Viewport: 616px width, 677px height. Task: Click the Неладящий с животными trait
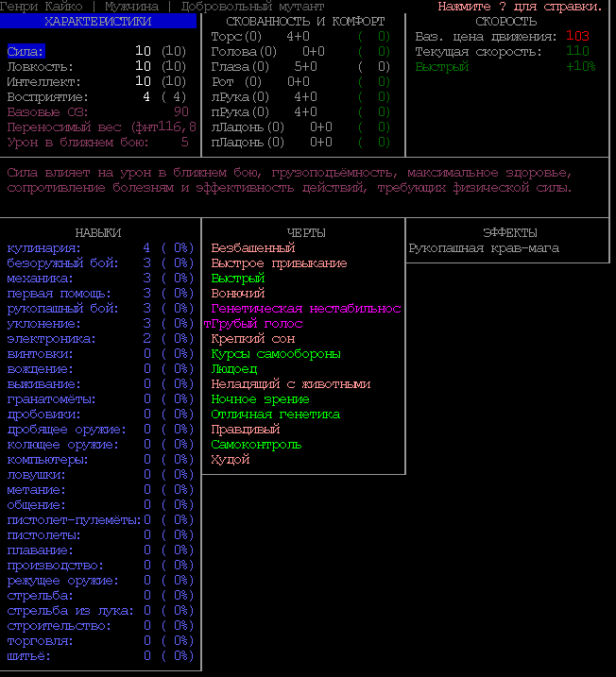click(291, 384)
